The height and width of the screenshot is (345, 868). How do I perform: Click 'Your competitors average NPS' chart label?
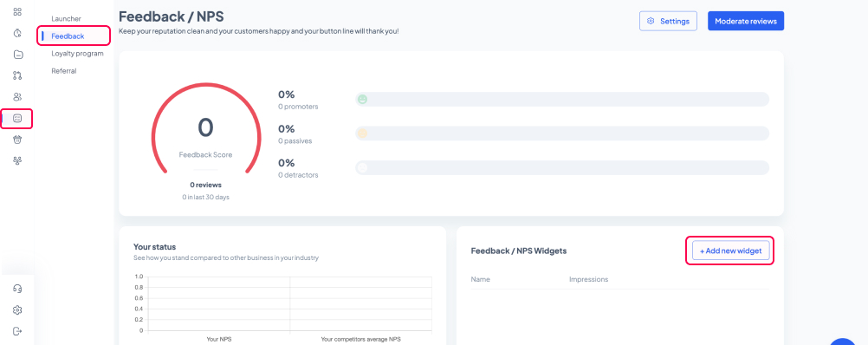tap(361, 339)
